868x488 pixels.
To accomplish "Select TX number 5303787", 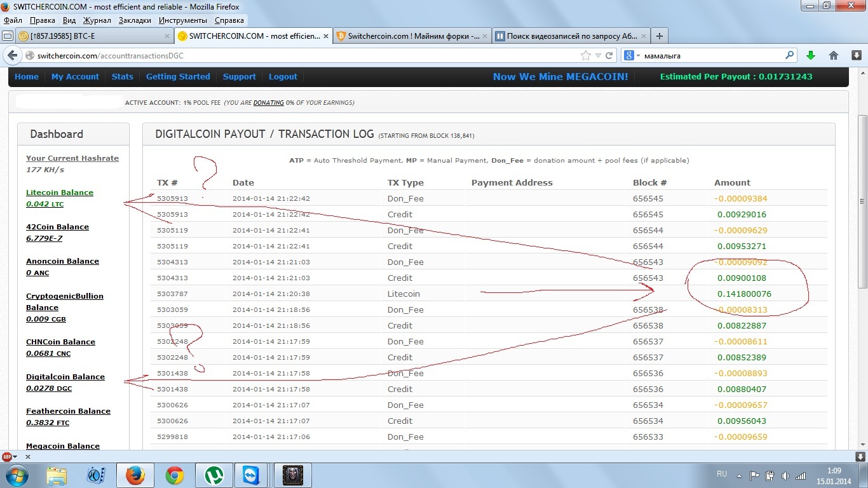I will tap(172, 294).
